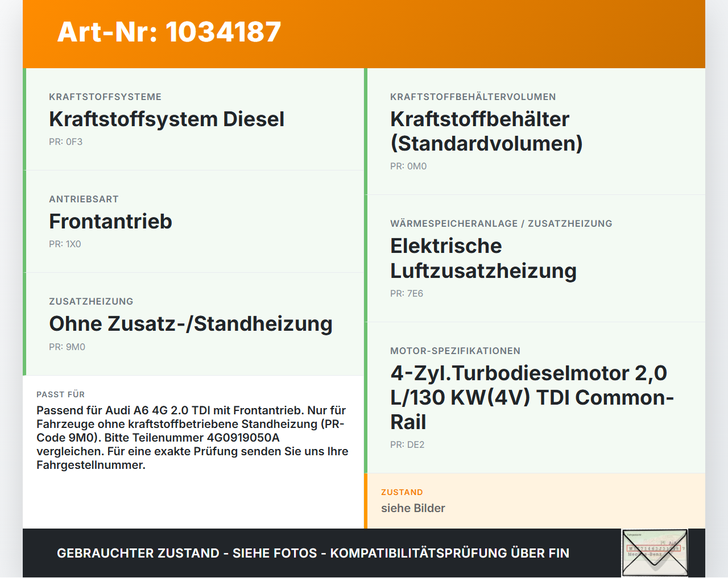
Task: Click the PR: DE2 code
Action: pos(407,445)
